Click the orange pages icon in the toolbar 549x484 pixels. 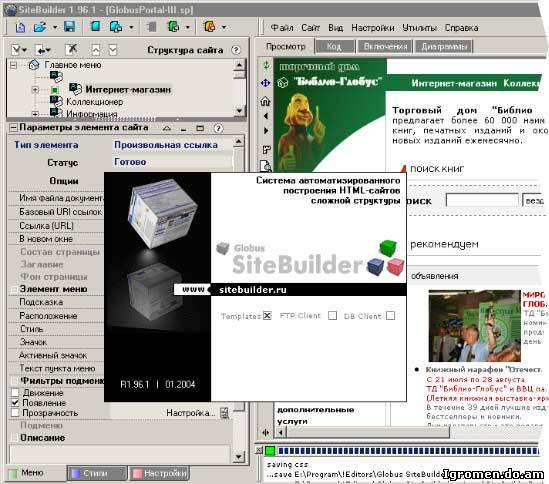click(209, 27)
